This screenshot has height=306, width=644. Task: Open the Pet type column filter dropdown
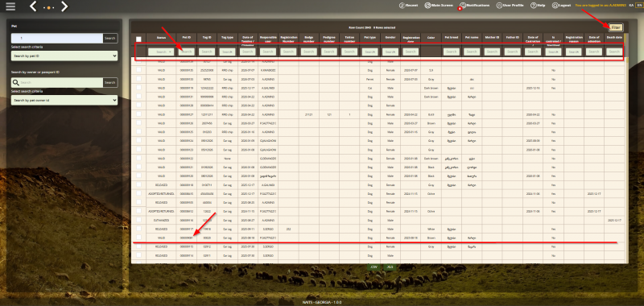point(369,52)
